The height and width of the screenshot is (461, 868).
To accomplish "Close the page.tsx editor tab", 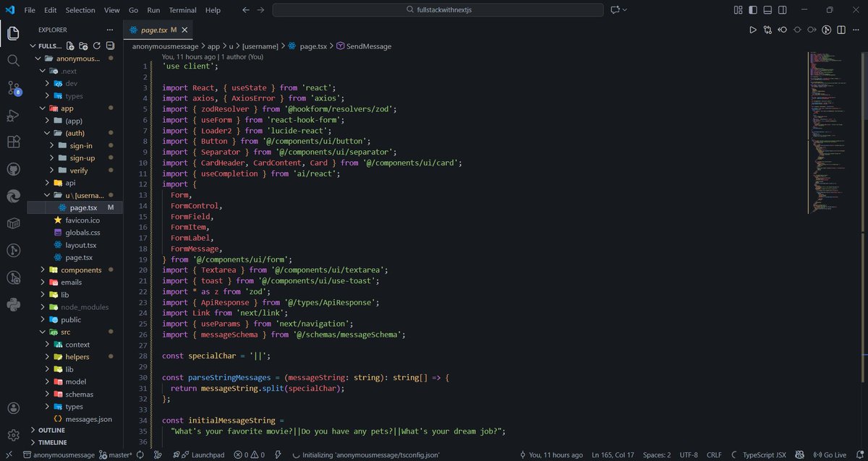I will coord(184,30).
